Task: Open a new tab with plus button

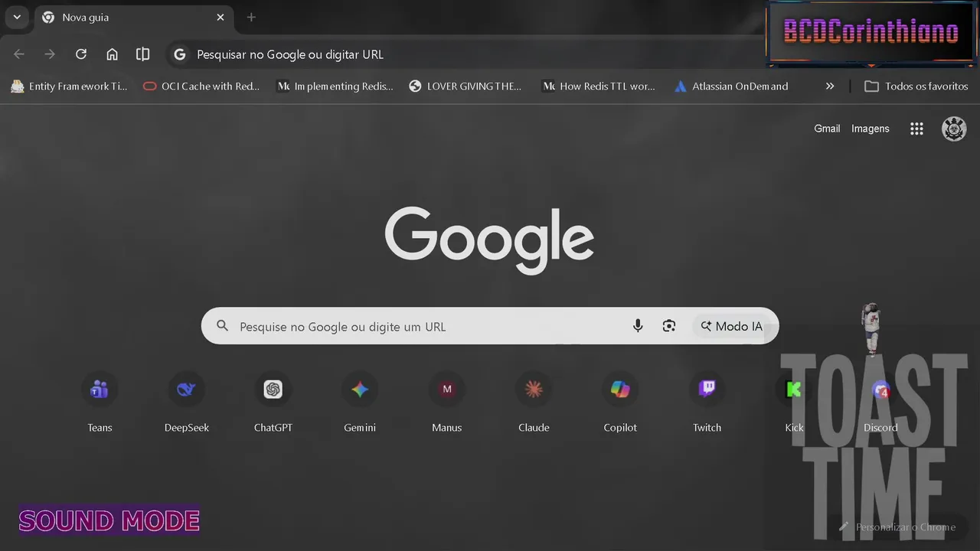Action: [x=251, y=17]
